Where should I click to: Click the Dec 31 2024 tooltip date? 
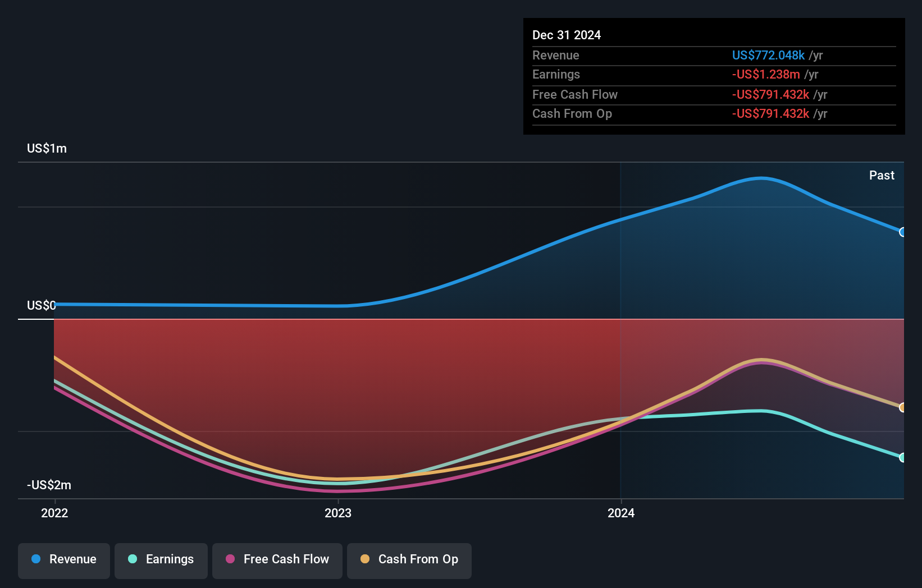567,35
